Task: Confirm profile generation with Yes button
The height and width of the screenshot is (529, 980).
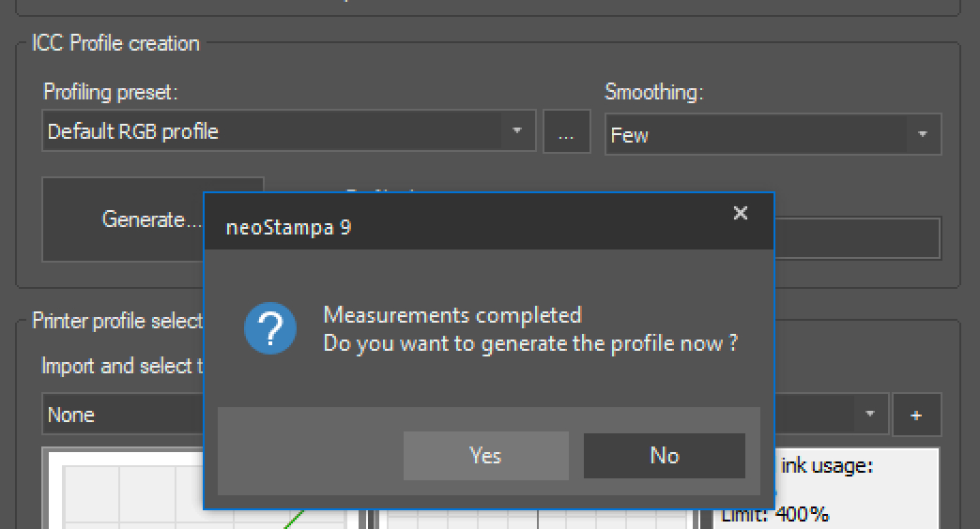Action: click(485, 455)
